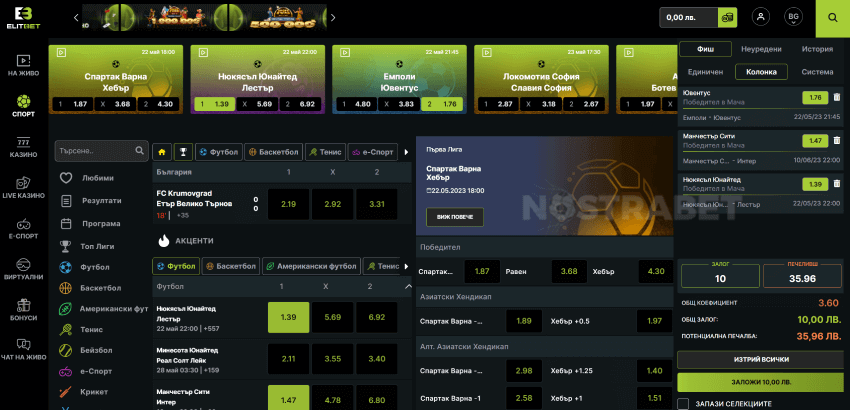Select the Футбол tab under АКЦЕНТИ
The image size is (850, 410).
point(176,266)
